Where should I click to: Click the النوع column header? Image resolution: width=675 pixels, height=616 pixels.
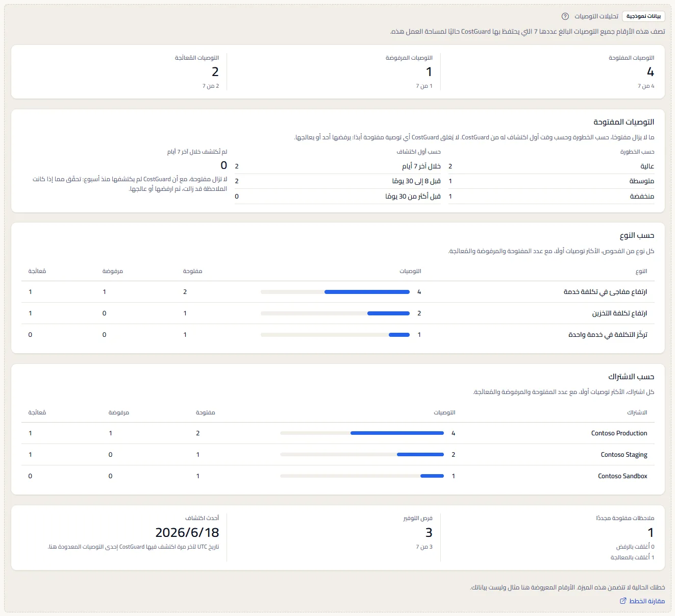641,272
